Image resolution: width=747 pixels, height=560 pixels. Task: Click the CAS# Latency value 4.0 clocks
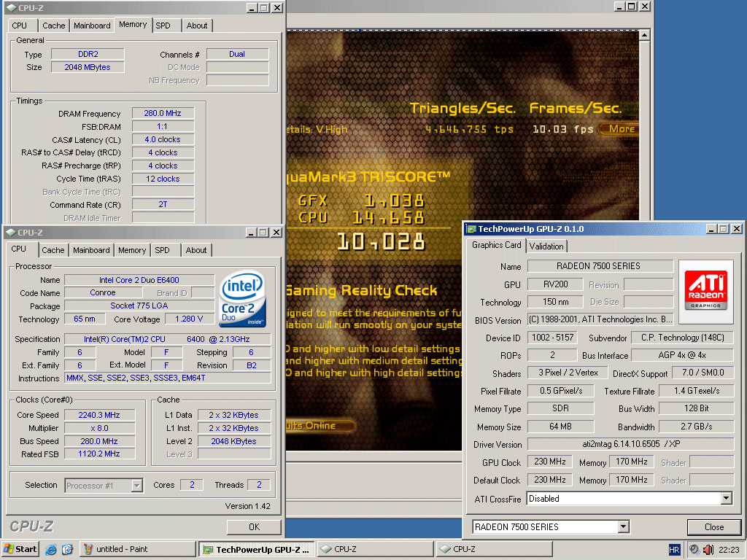click(163, 139)
